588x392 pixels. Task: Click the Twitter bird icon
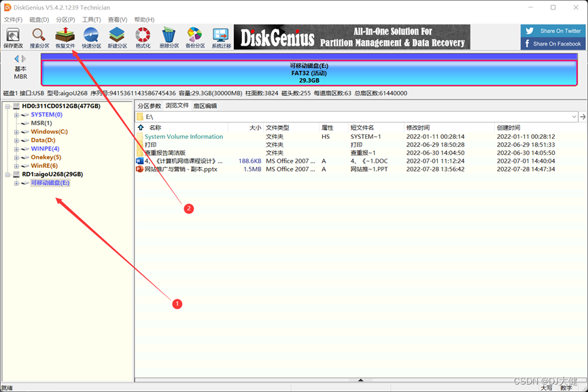[530, 31]
